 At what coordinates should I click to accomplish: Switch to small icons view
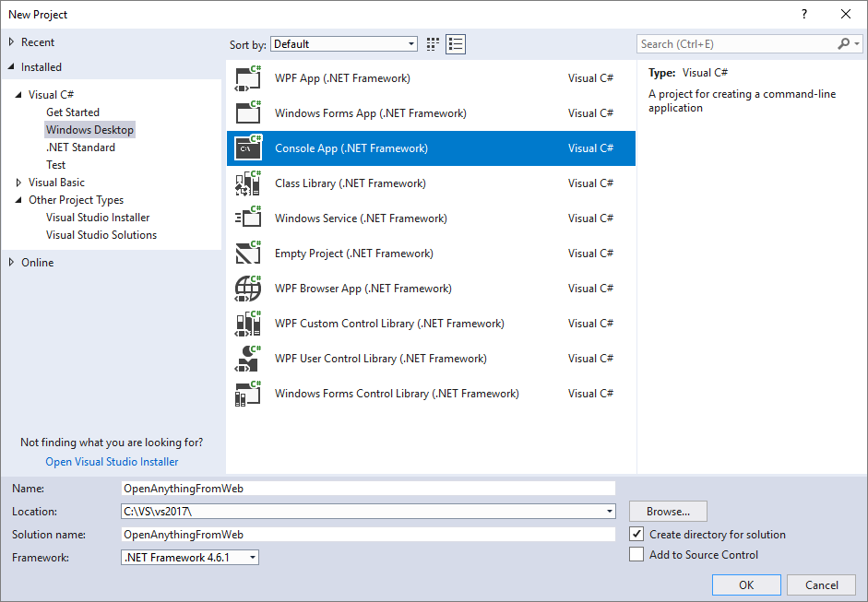coord(433,44)
